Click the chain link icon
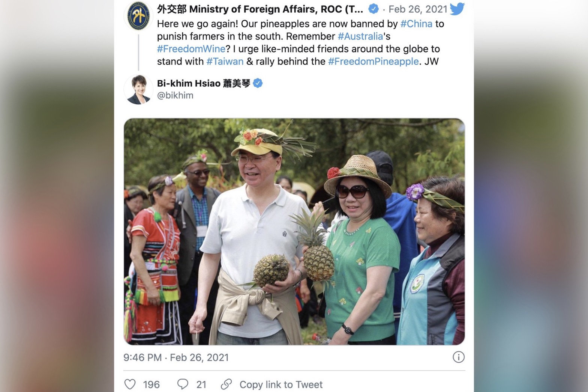Image resolution: width=588 pixels, height=392 pixels. coord(226,384)
